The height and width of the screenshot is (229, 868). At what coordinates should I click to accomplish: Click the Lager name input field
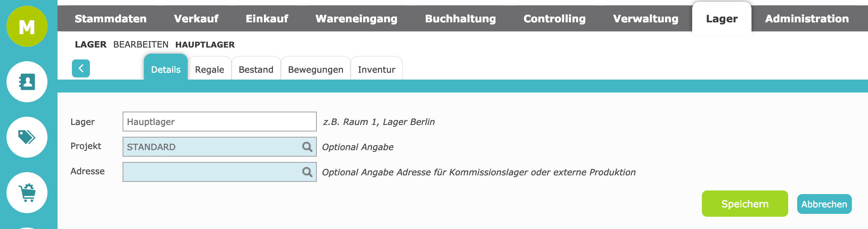click(x=219, y=122)
